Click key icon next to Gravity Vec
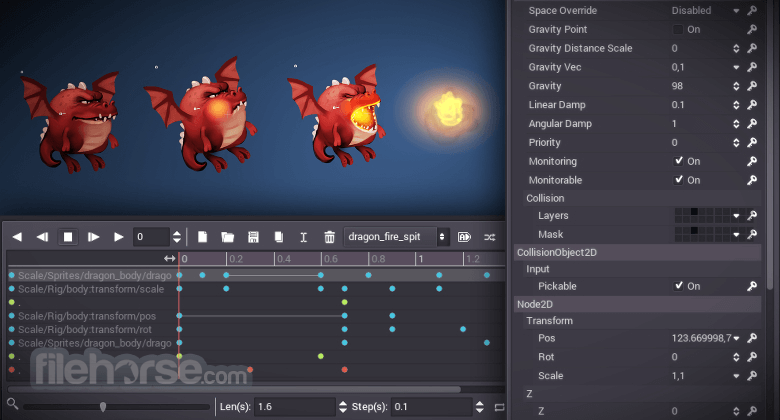The width and height of the screenshot is (780, 420). tap(752, 67)
